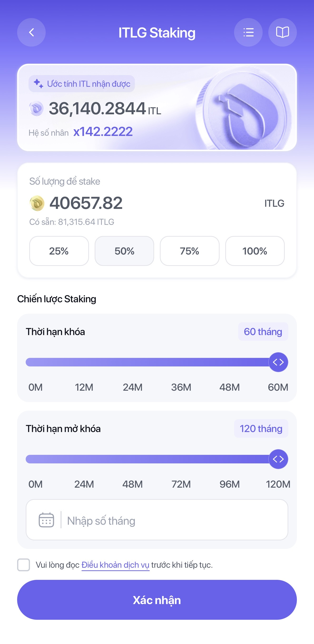This screenshot has width=314, height=644.
Task: Tap the small ITL coin icon
Action: coord(36,108)
